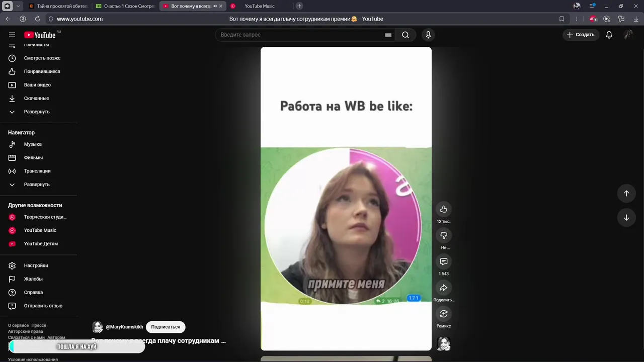Image resolution: width=644 pixels, height=362 pixels.
Task: Open a new browser tab
Action: click(x=299, y=6)
